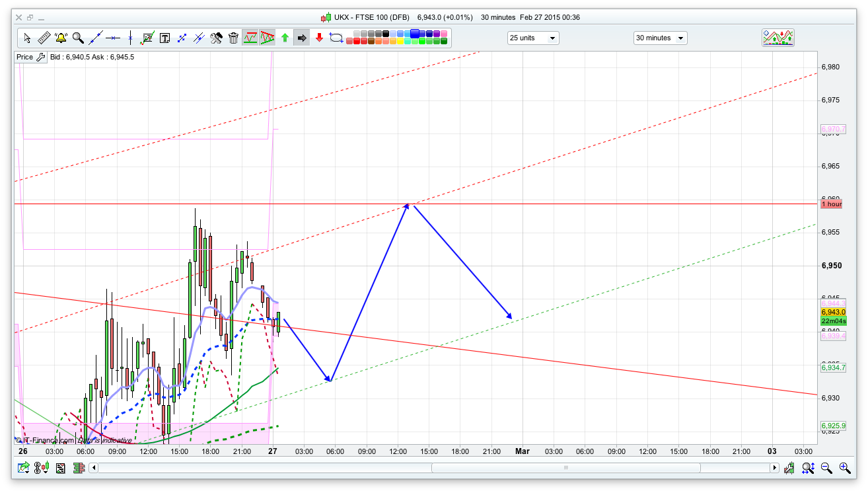This screenshot has width=868, height=493.
Task: Click the hammer and wrench tools icon
Action: [x=216, y=38]
